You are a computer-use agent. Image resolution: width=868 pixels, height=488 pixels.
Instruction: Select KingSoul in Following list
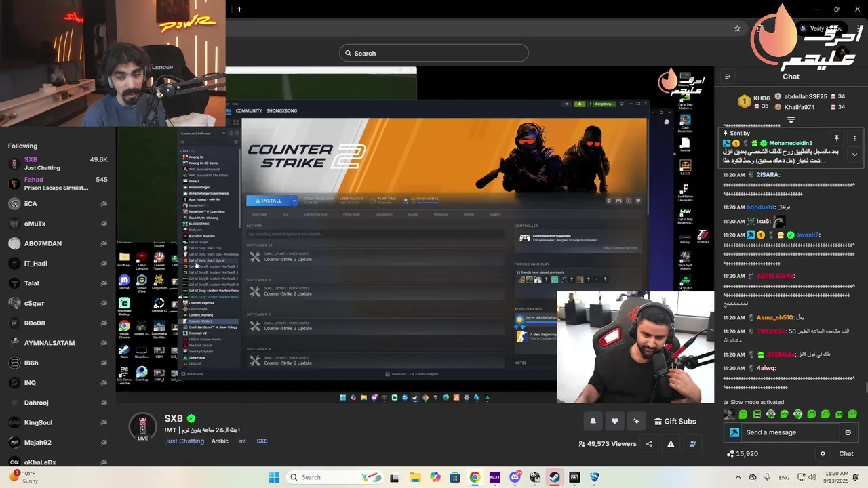pyautogui.click(x=58, y=422)
